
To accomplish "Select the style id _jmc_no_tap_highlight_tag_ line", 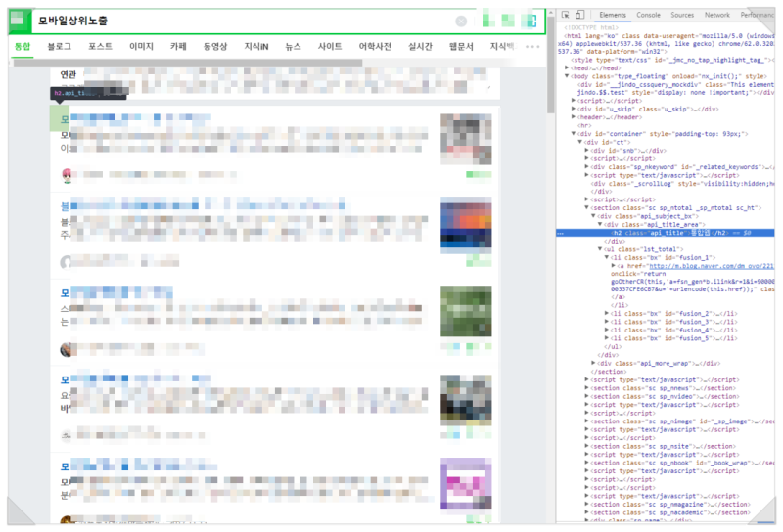I will 672,60.
